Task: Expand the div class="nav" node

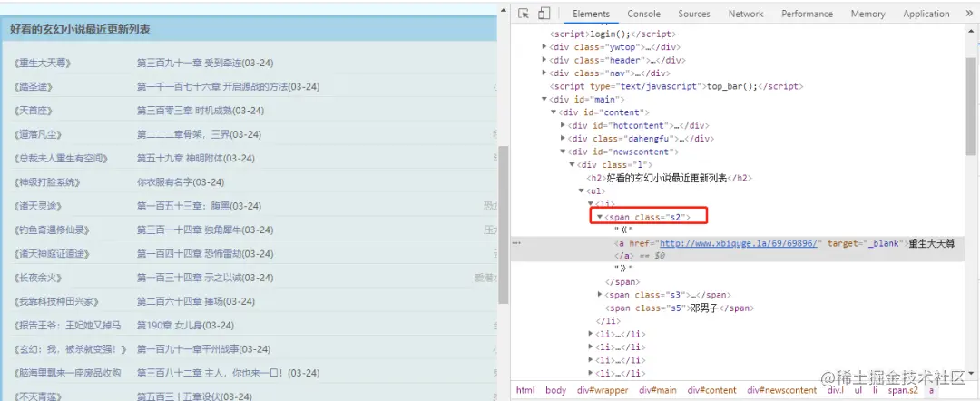Action: click(544, 73)
